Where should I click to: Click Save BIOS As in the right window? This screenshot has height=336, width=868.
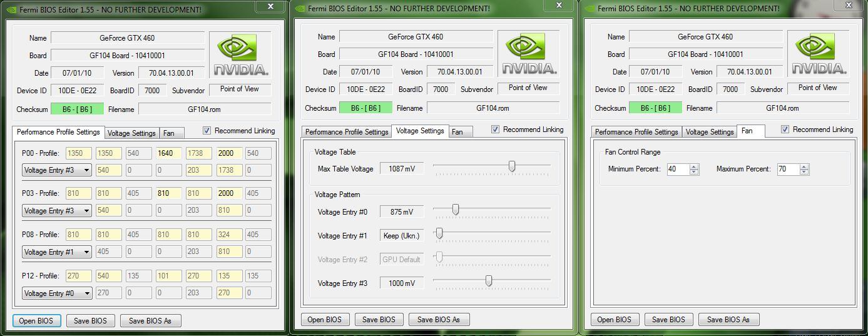click(728, 320)
